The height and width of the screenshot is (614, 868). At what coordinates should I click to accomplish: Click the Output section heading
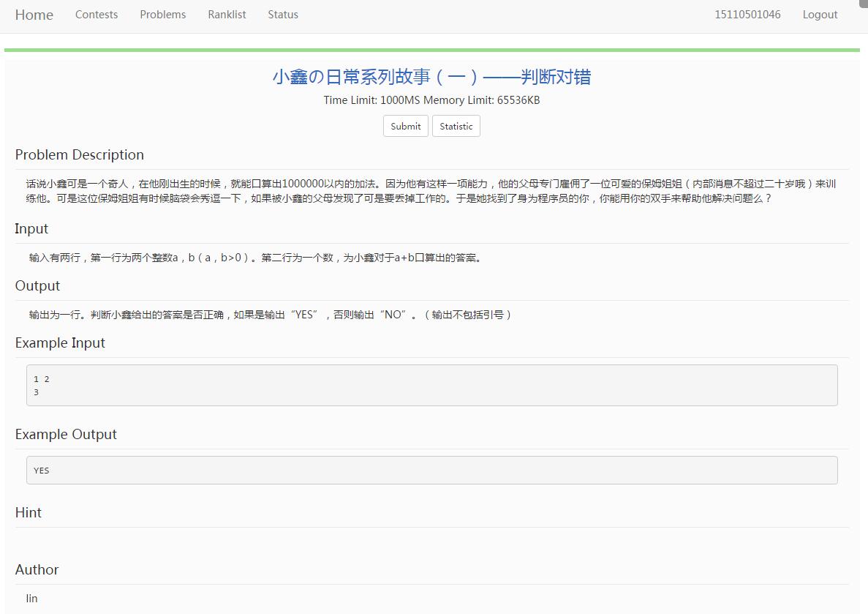(37, 286)
